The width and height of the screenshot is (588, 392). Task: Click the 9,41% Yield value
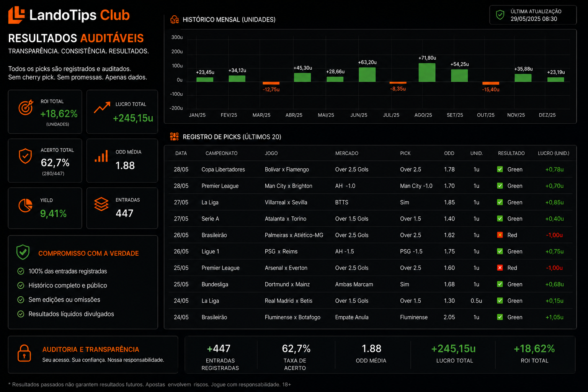53,213
